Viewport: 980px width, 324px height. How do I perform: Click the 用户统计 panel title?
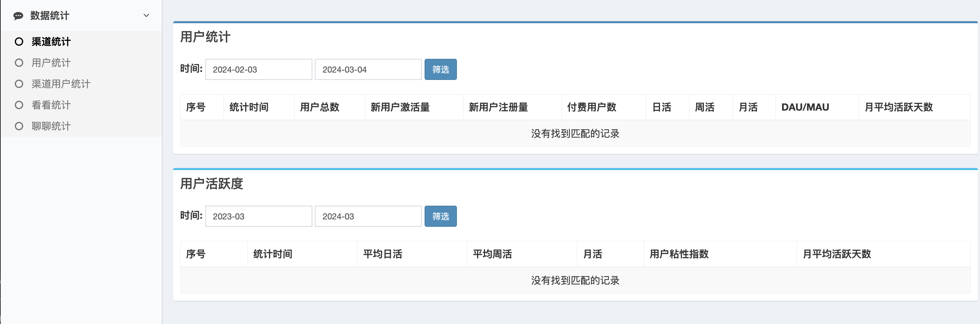[205, 37]
